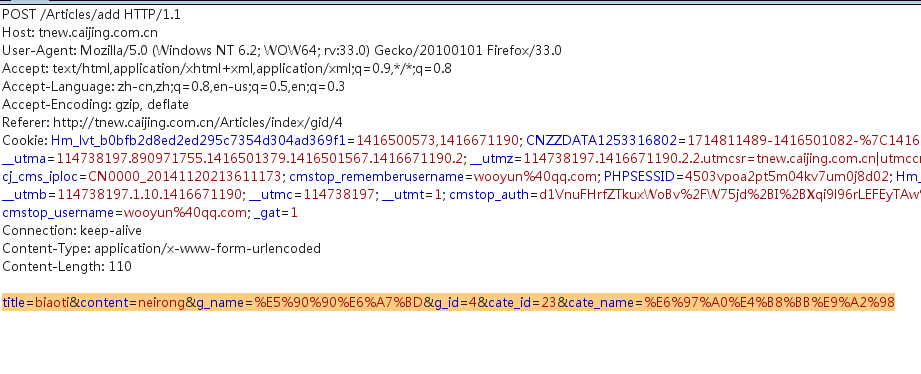Screen dimensions: 921x374
Task: Click the 'Cookie:' header label
Action: pyautogui.click(x=25, y=140)
